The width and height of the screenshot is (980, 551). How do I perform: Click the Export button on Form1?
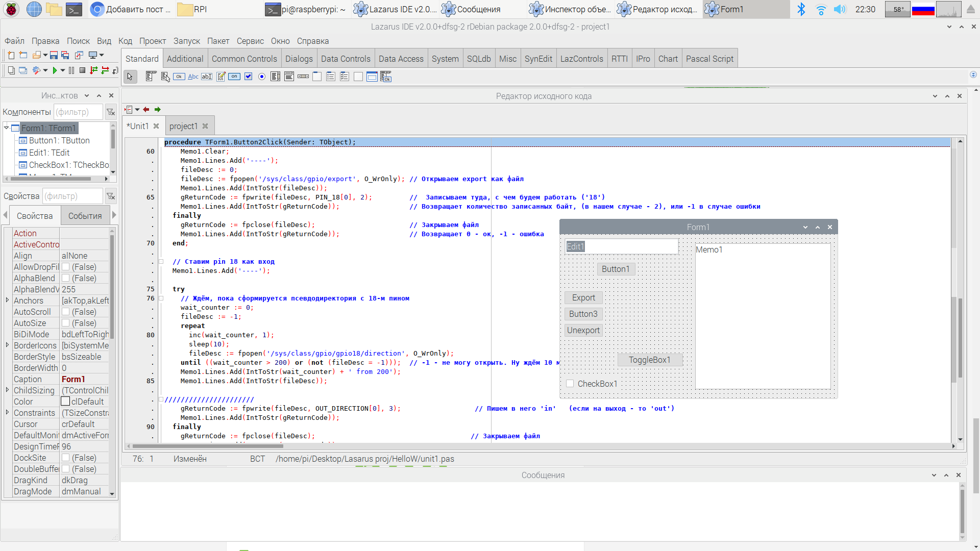[583, 297]
